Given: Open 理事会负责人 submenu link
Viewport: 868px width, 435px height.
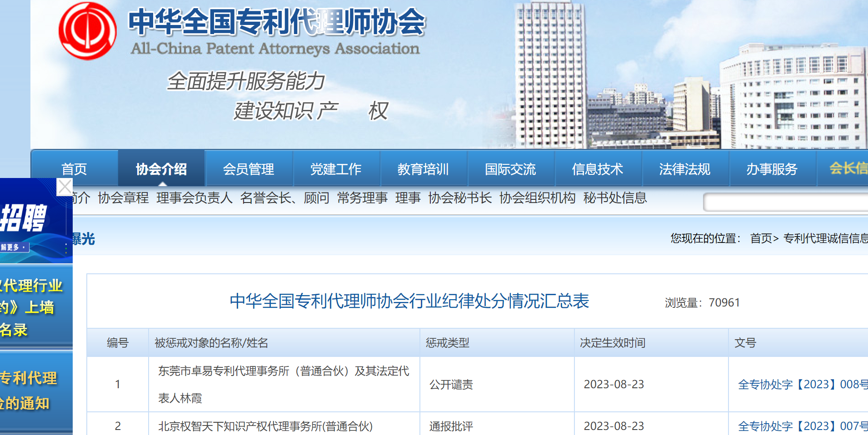Looking at the screenshot, I should 195,198.
